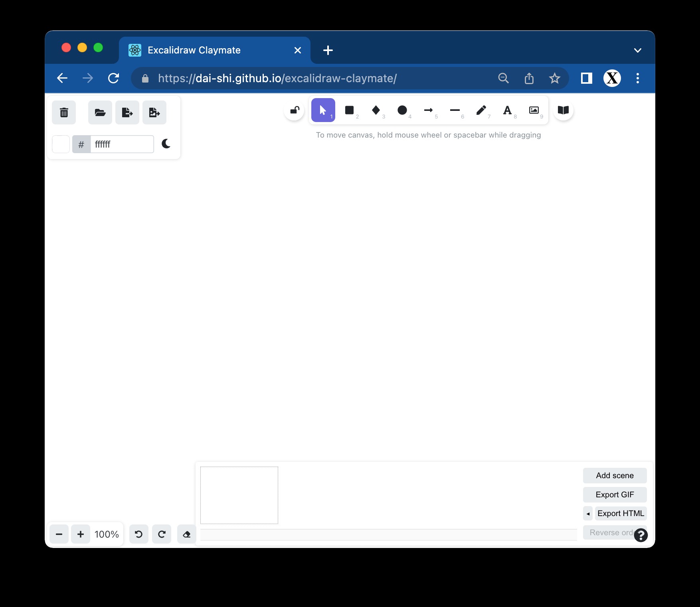The image size is (700, 607).
Task: Zoom in with the plus button
Action: point(81,534)
